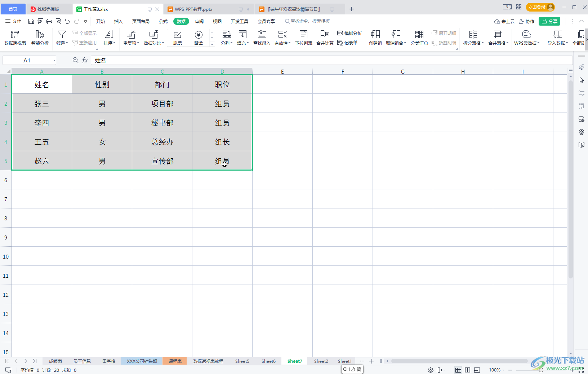The height and width of the screenshot is (374, 588).
Task: Click the 记录单 record form button
Action: (347, 43)
